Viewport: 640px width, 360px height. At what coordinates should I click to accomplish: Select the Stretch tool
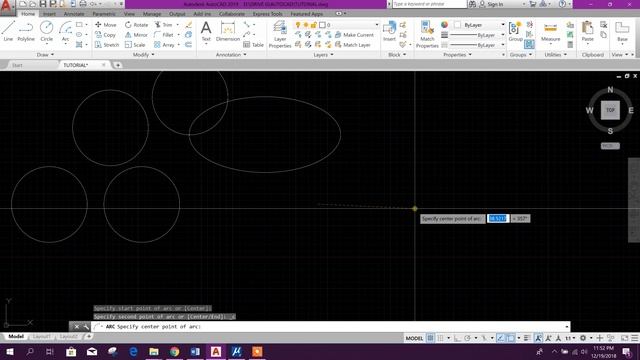[x=107, y=45]
